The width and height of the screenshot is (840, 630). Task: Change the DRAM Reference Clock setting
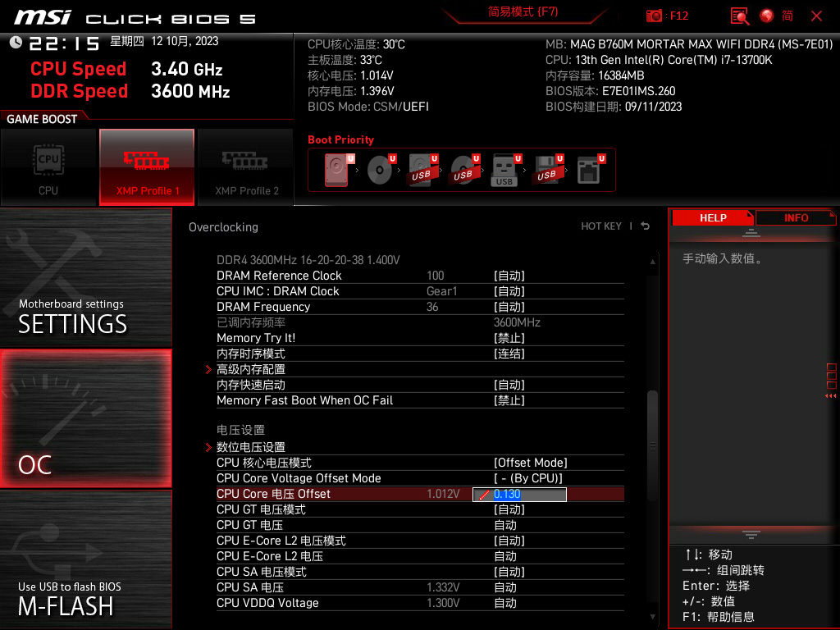(x=420, y=276)
